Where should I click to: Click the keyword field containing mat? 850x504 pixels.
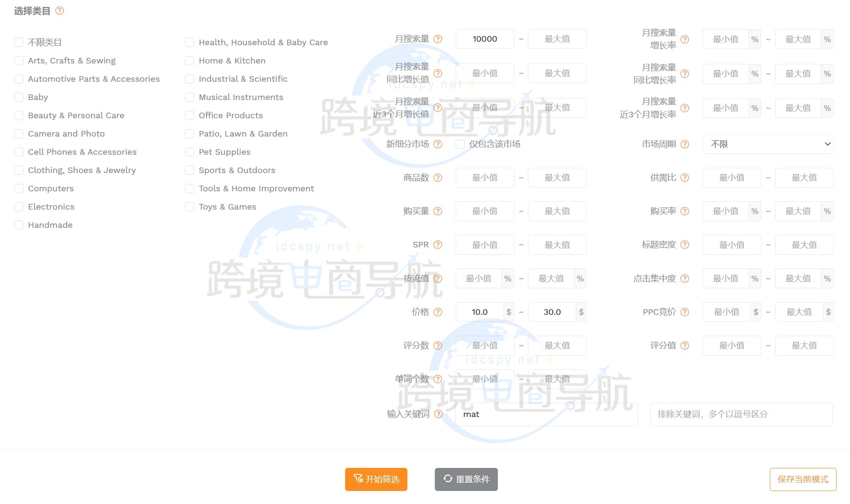[x=545, y=414]
